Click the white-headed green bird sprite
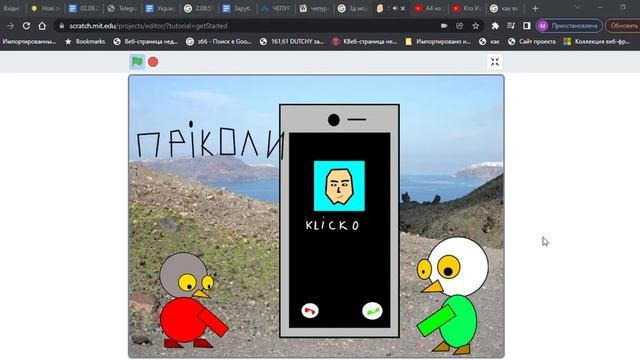The image size is (640, 360). pos(453,295)
